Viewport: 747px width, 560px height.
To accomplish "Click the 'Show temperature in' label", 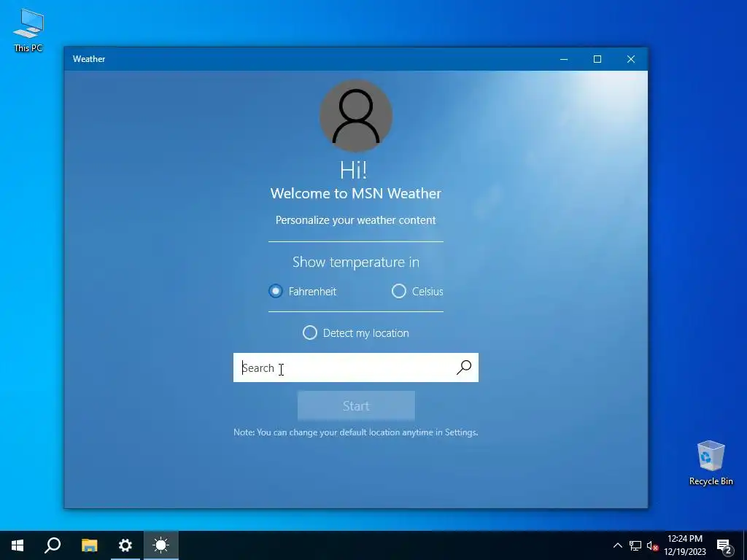I will pos(356,262).
